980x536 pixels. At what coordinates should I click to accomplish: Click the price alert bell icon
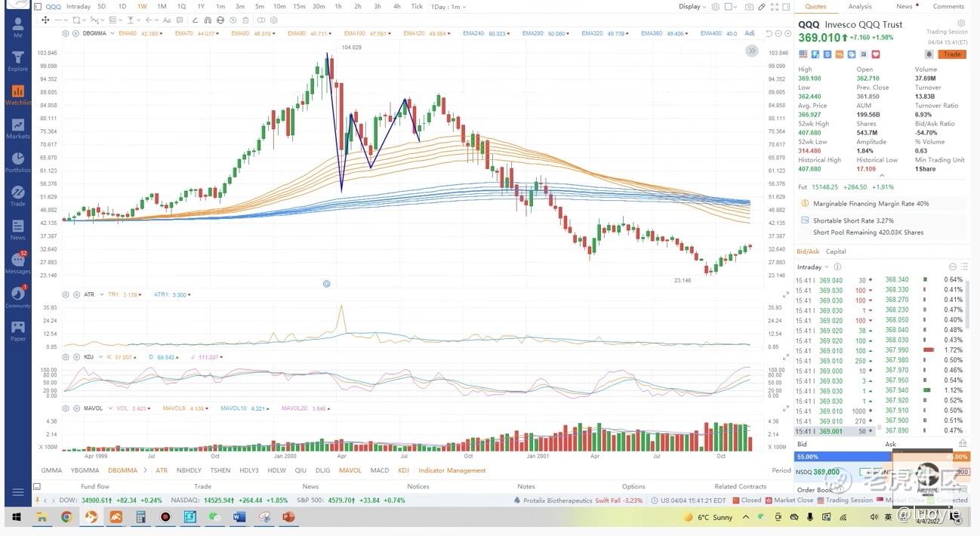(929, 54)
